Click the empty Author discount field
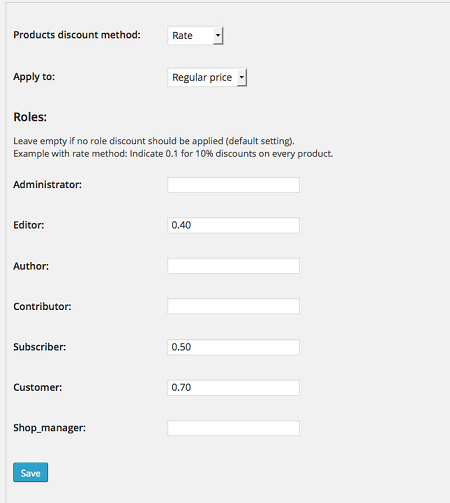Viewport: 450px width, 503px height. (x=233, y=266)
